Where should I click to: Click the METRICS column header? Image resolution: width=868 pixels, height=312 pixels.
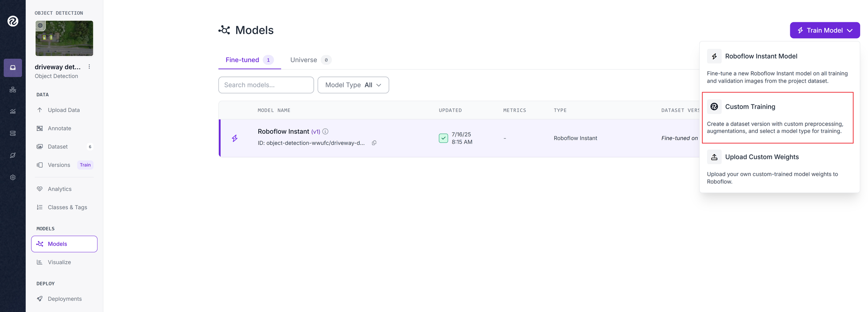[x=515, y=110]
